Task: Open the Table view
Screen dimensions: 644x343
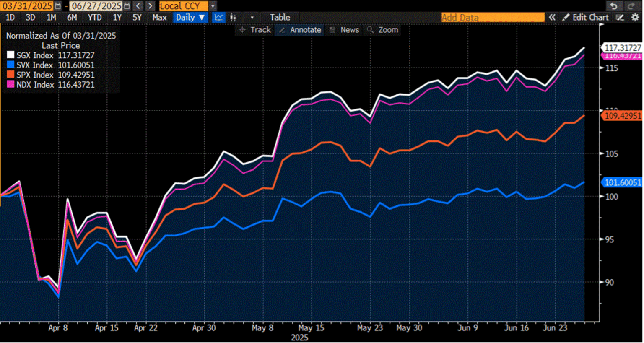Action: (280, 18)
